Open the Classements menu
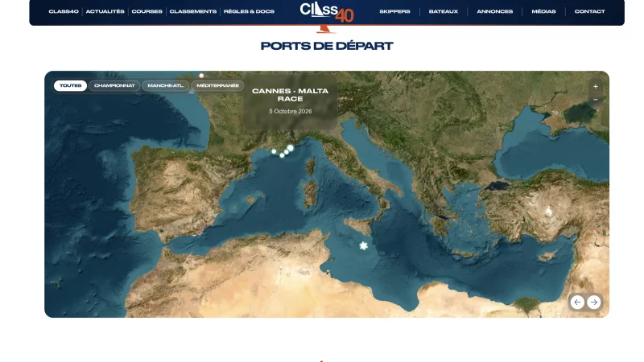The width and height of the screenshot is (644, 362). click(x=193, y=11)
